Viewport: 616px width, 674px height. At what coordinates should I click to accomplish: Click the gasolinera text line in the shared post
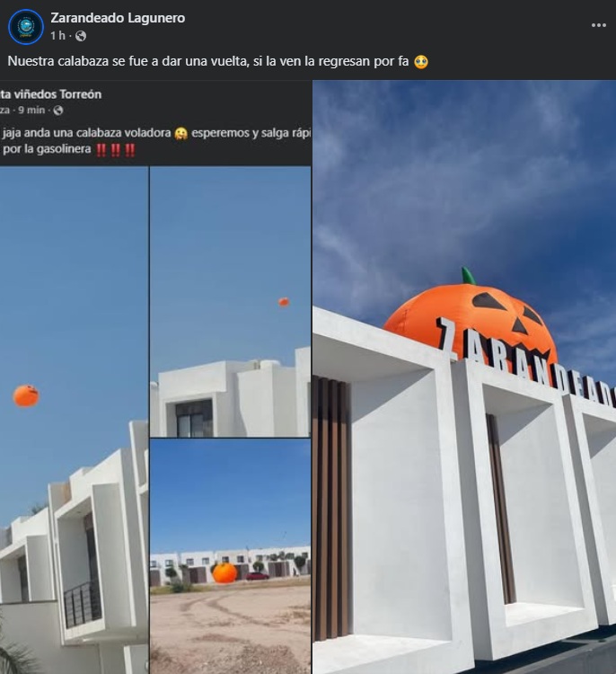pos(46,149)
